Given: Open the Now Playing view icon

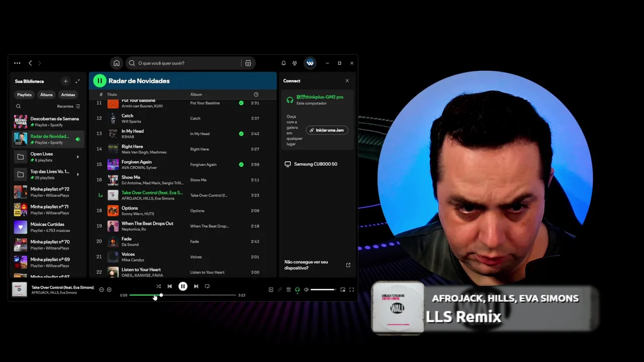Looking at the screenshot, I should [271, 290].
